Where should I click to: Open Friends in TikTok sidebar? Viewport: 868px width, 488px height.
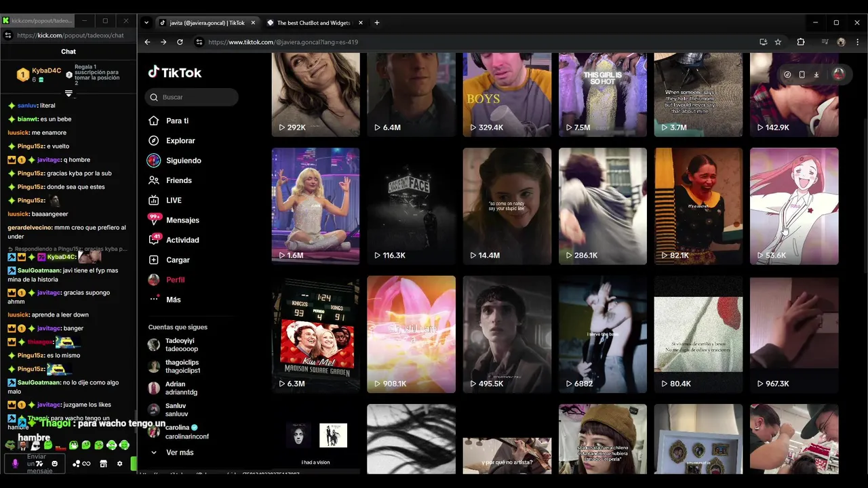click(170, 180)
